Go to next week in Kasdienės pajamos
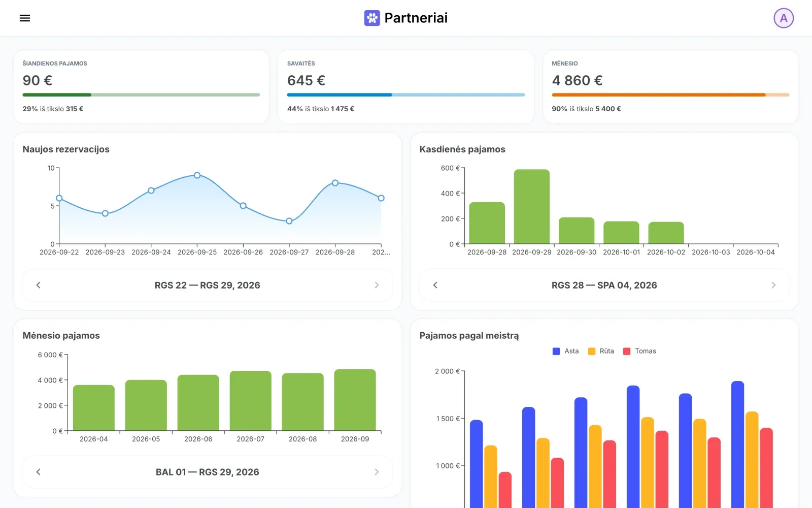The height and width of the screenshot is (508, 812). [x=773, y=285]
